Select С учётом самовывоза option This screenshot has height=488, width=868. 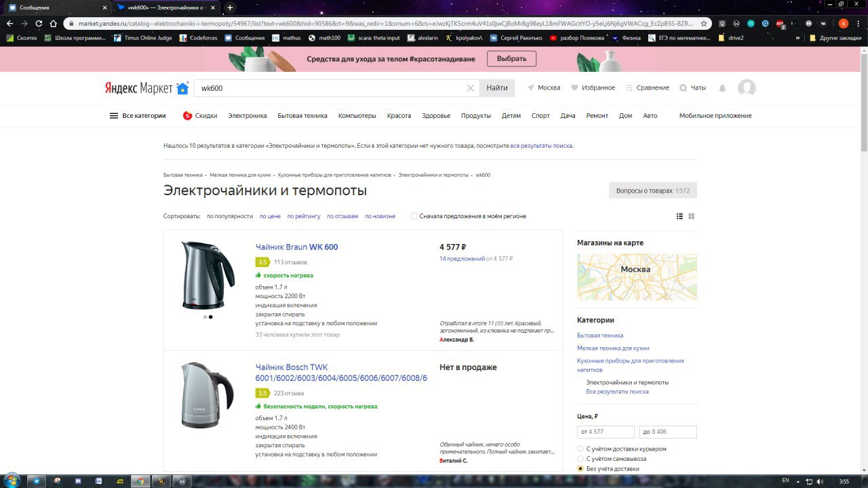580,459
